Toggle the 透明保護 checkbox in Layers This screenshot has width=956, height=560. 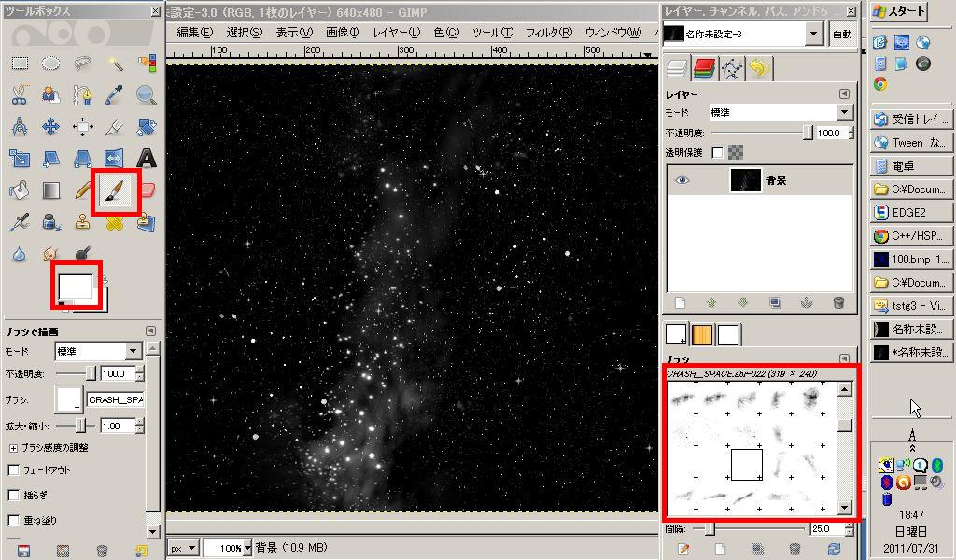[x=718, y=152]
